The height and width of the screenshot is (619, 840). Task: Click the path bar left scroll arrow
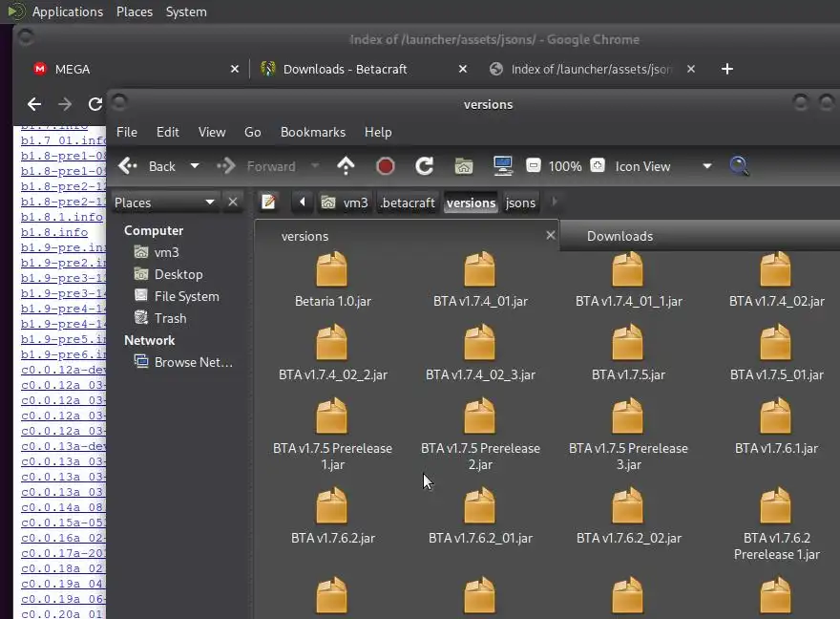click(303, 203)
